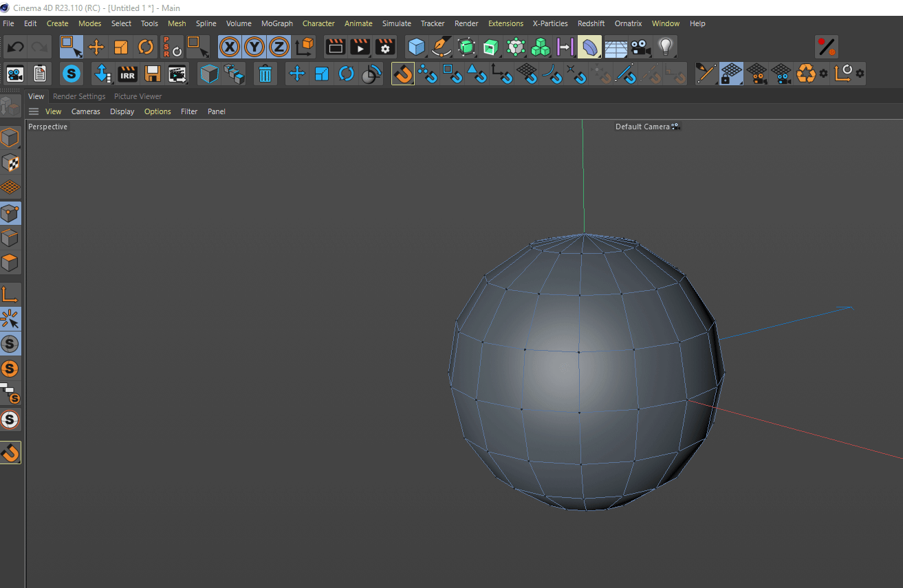Select Edges mode in left sidebar
The width and height of the screenshot is (903, 588).
click(x=10, y=238)
